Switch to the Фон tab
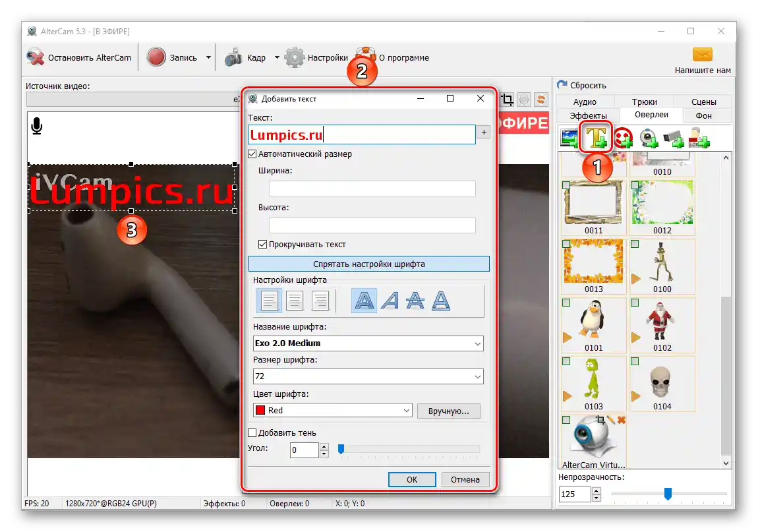758x532 pixels. tap(703, 115)
